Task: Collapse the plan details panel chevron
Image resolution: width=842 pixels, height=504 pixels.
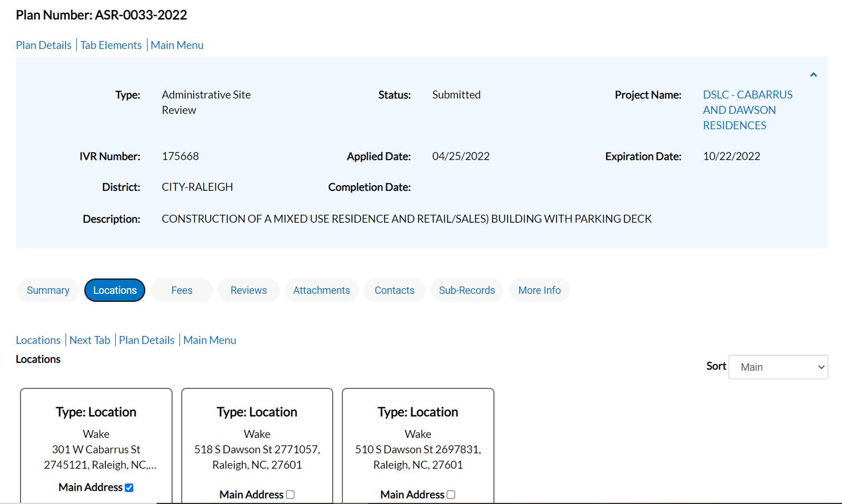Action: (813, 75)
